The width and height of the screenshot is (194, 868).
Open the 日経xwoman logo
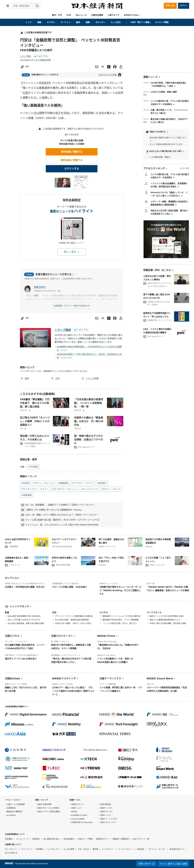point(91,777)
